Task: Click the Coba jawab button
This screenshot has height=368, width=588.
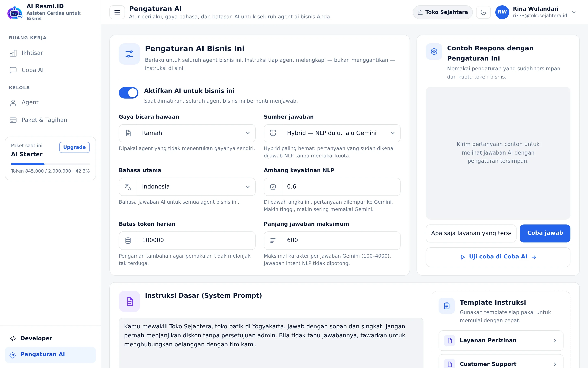Action: coord(545,233)
